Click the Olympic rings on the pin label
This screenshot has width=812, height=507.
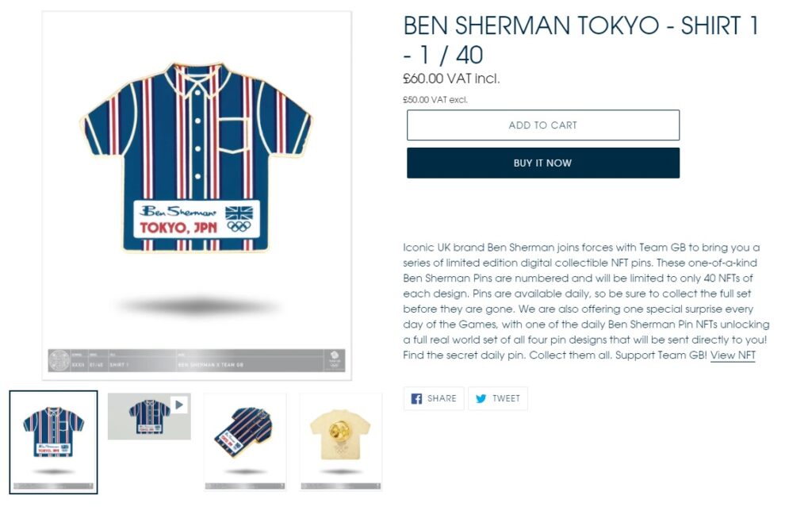[239, 227]
